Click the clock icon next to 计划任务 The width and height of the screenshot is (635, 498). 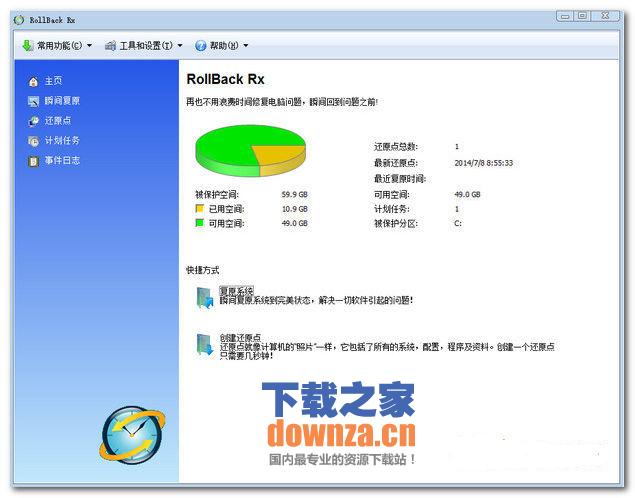tap(33, 141)
